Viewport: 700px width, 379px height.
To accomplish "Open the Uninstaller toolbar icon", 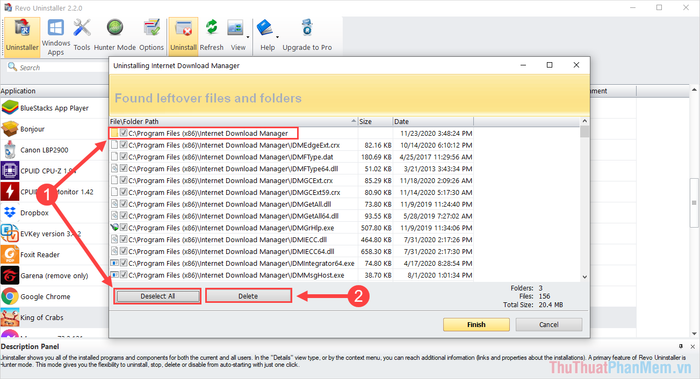I will point(22,36).
